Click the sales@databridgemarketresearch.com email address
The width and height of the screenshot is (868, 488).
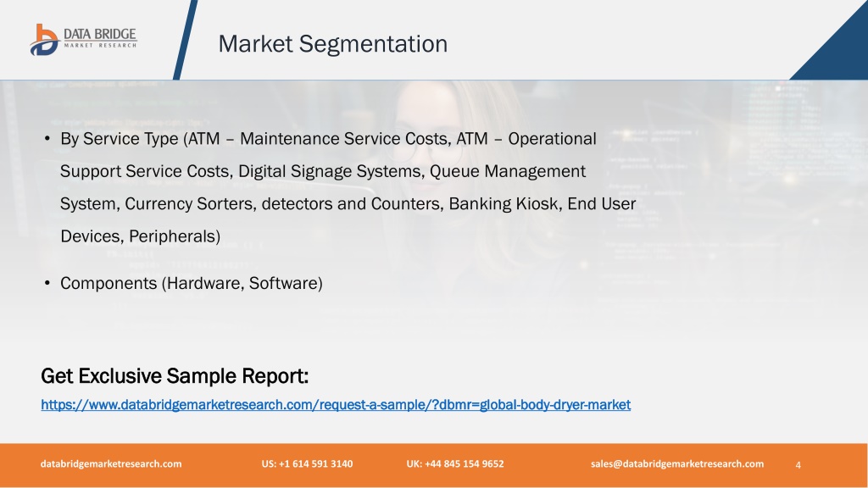[x=677, y=463]
